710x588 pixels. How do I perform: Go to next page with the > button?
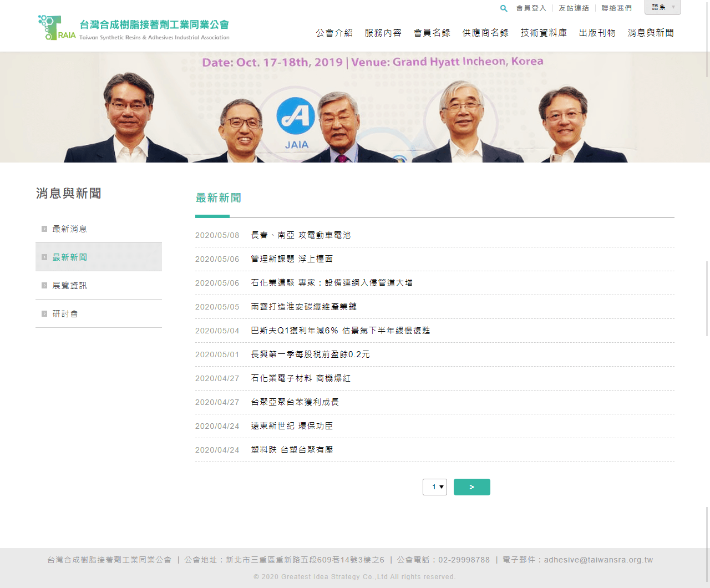[x=472, y=487]
